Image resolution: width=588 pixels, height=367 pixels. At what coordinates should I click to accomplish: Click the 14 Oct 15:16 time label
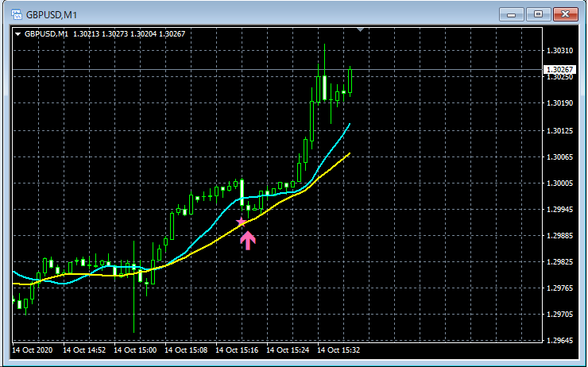237,350
